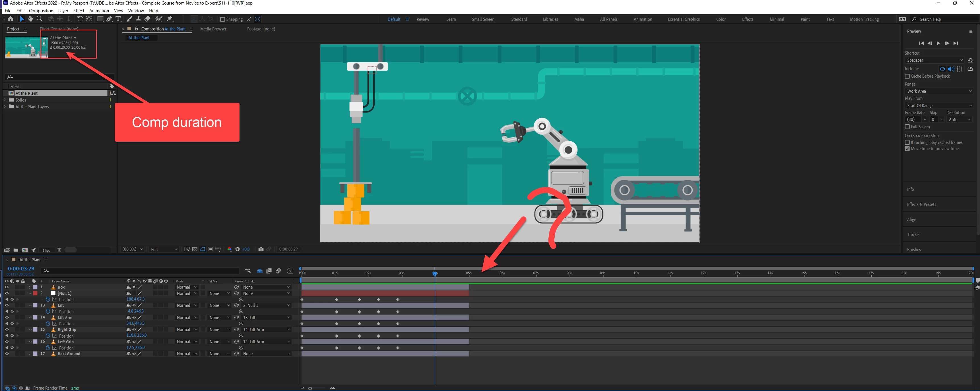Open the magnification 88.8% dropdown
The width and height of the screenshot is (980, 391).
(132, 249)
